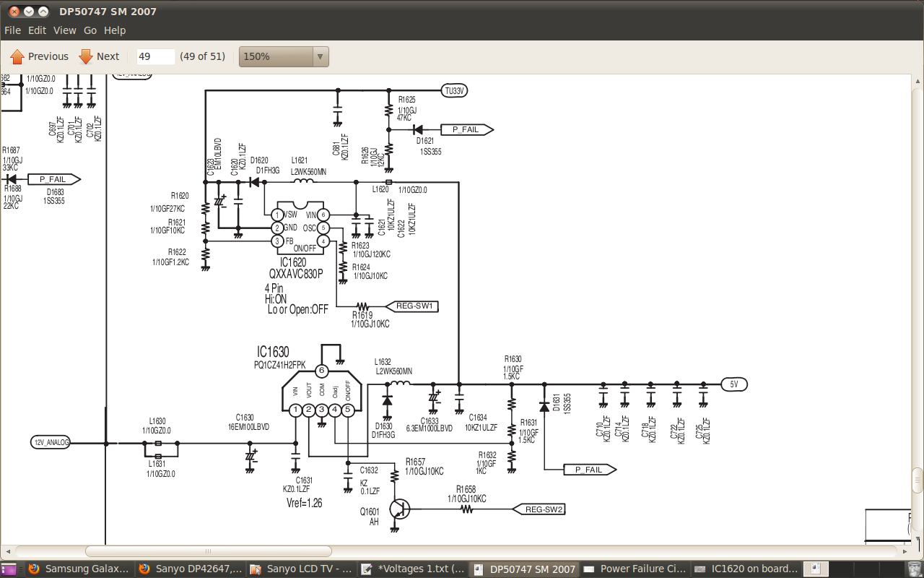
Task: Click the IC1630 component label
Action: point(273,352)
